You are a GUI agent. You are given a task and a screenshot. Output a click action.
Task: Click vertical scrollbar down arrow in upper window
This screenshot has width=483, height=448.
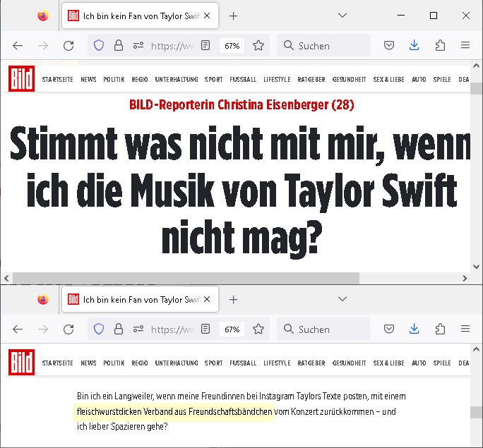(476, 267)
